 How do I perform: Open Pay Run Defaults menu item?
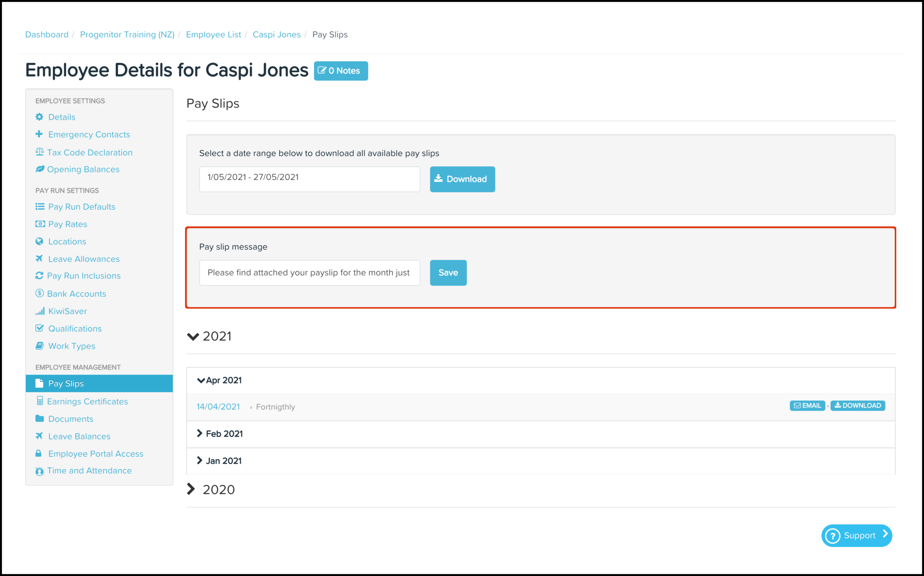82,206
